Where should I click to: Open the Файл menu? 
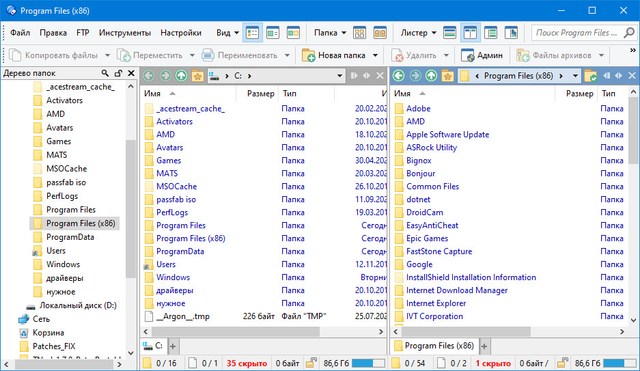[20, 33]
